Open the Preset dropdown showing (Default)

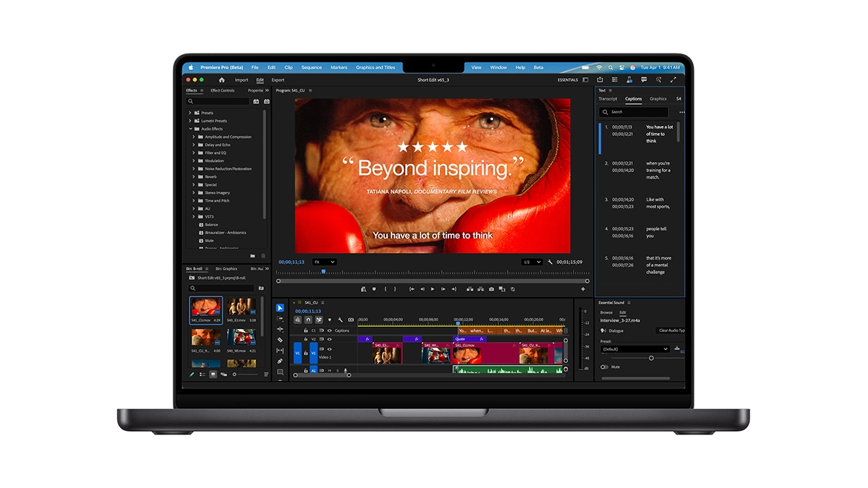point(634,348)
